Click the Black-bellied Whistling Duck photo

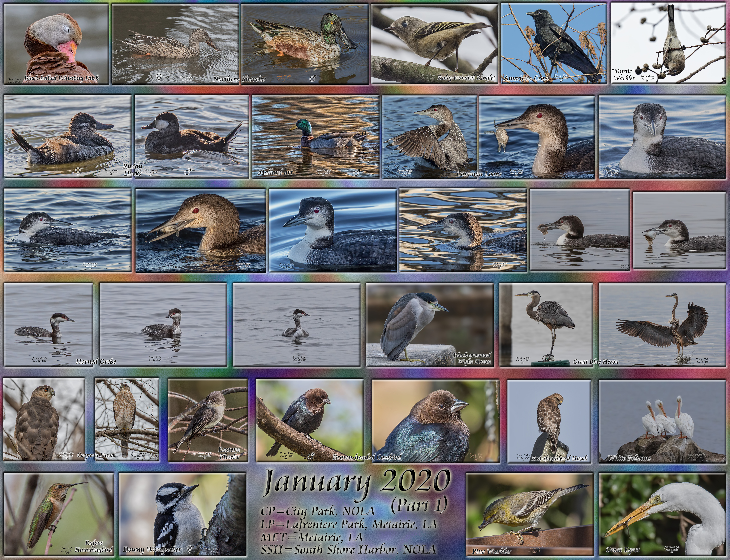pyautogui.click(x=56, y=43)
